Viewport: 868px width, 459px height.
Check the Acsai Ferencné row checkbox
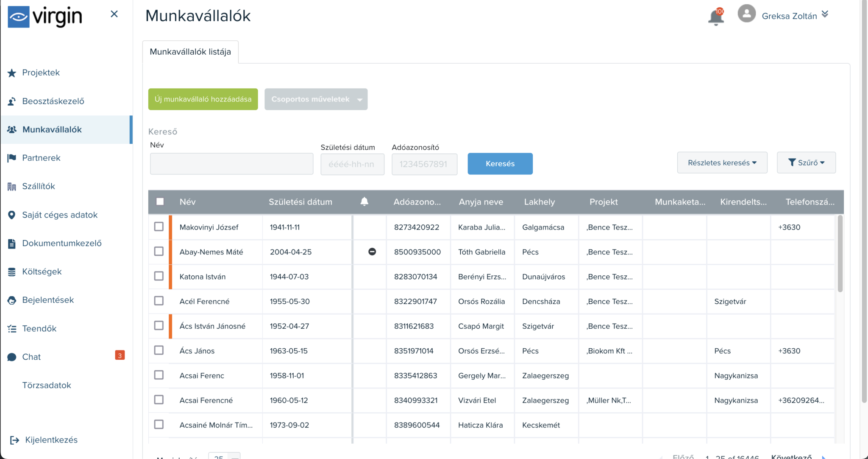point(159,400)
